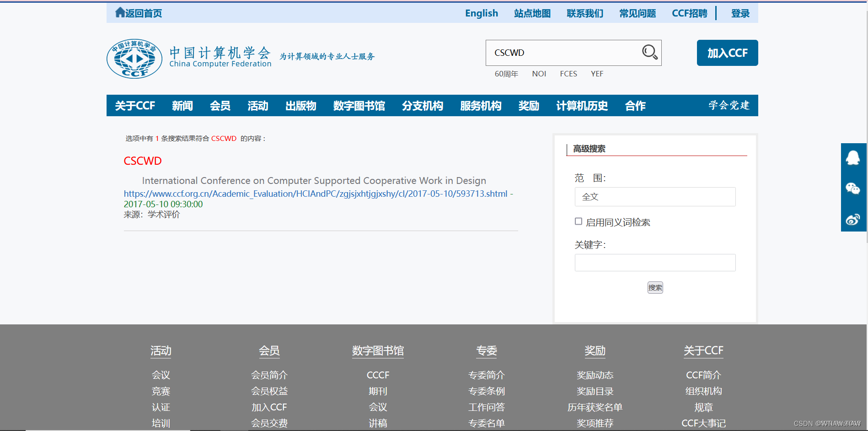Open the WeChat icon in the right sidebar
The height and width of the screenshot is (431, 868).
pos(853,189)
